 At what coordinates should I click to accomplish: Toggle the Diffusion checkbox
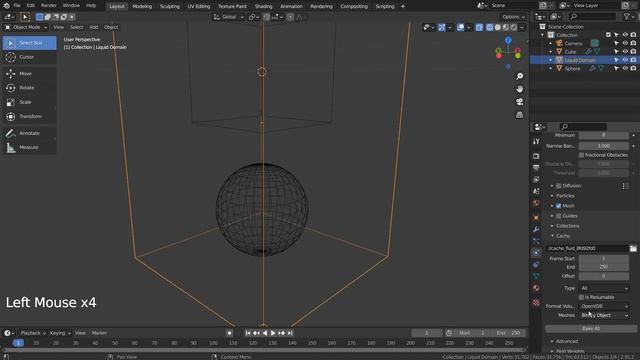click(558, 186)
